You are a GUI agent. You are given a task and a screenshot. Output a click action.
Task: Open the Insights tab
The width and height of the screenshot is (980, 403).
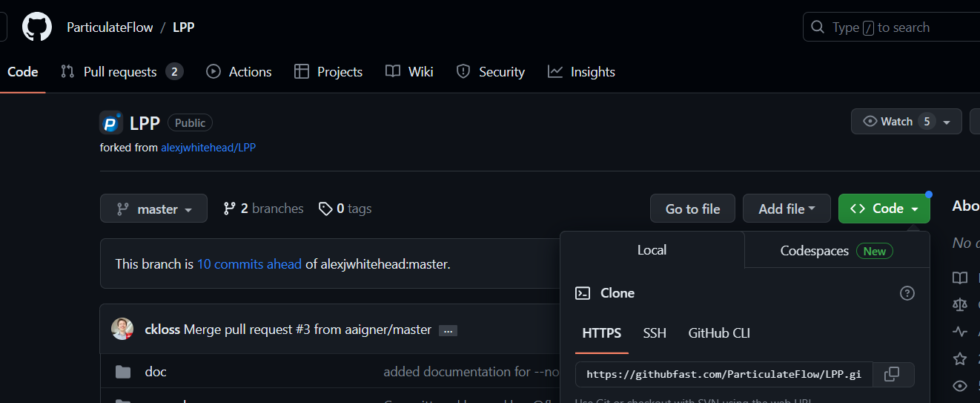pyautogui.click(x=581, y=72)
